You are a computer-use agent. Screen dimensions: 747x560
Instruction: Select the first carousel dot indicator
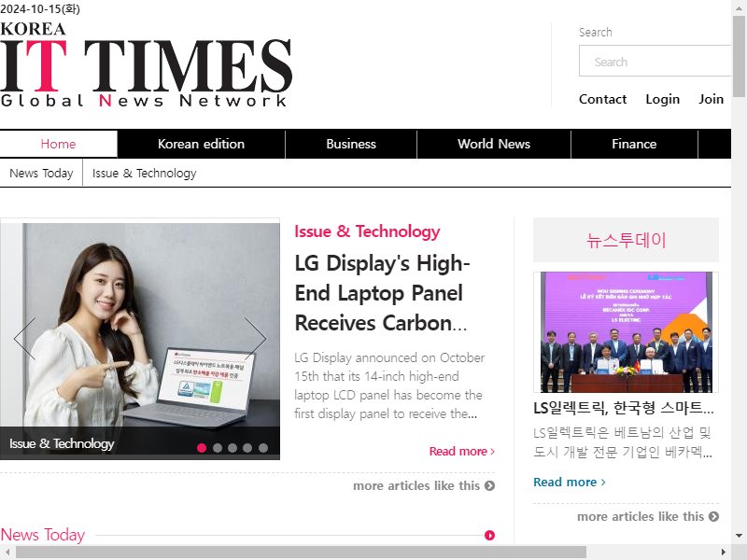202,448
